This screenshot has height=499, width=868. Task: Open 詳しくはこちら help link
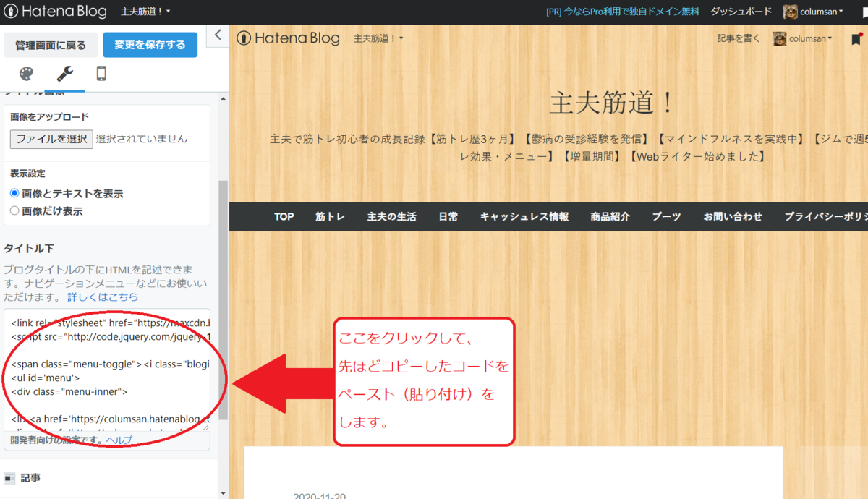tap(103, 297)
